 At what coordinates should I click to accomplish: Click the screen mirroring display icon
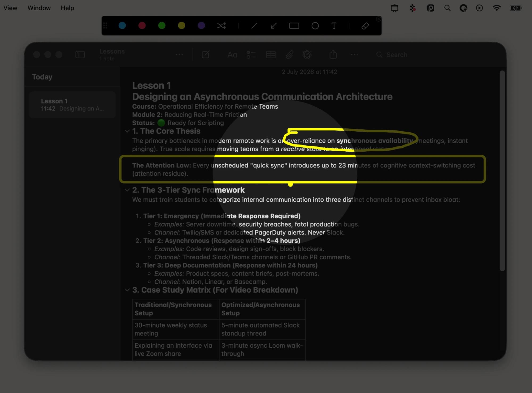pyautogui.click(x=394, y=8)
